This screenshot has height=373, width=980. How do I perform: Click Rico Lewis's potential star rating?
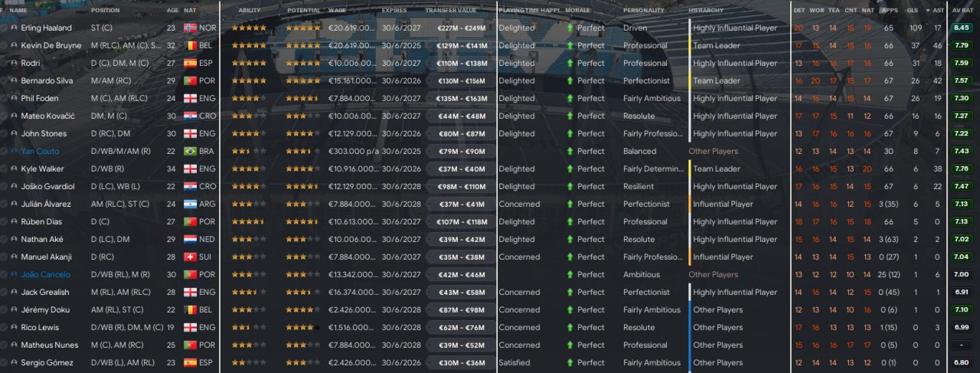(303, 327)
